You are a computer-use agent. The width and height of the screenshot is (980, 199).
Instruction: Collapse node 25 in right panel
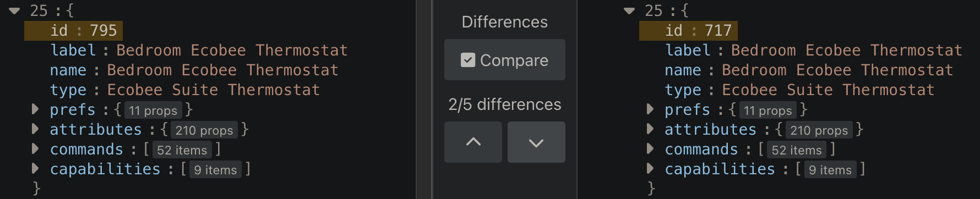click(x=629, y=10)
